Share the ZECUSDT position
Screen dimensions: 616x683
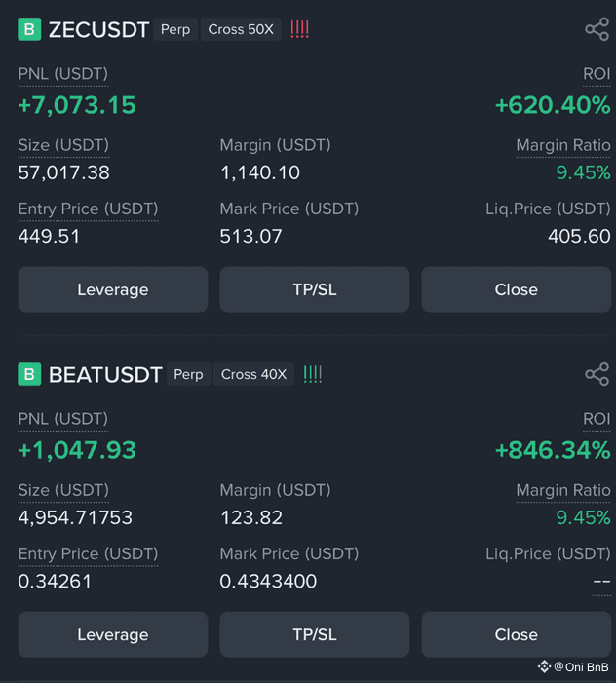[x=597, y=29]
